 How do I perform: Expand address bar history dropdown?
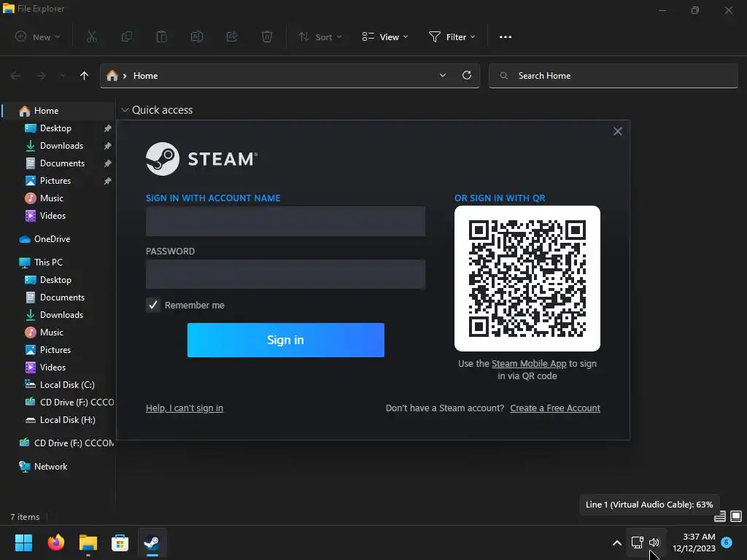[443, 75]
